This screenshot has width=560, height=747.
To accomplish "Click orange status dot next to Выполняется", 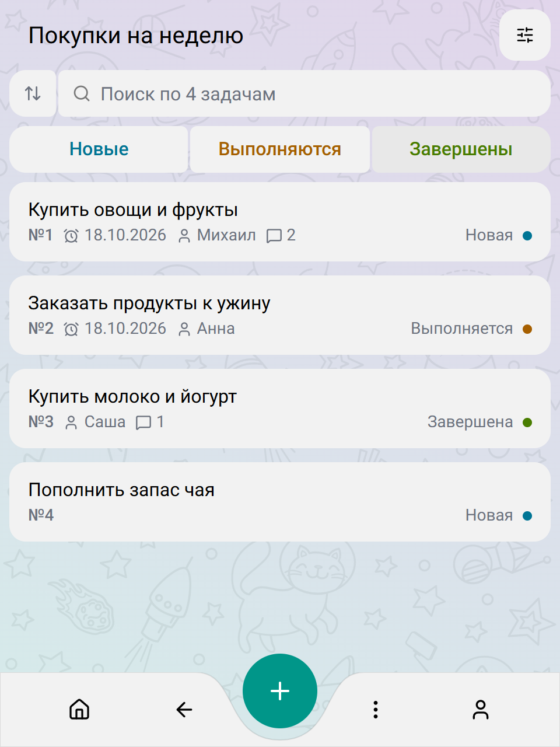I will [527, 329].
